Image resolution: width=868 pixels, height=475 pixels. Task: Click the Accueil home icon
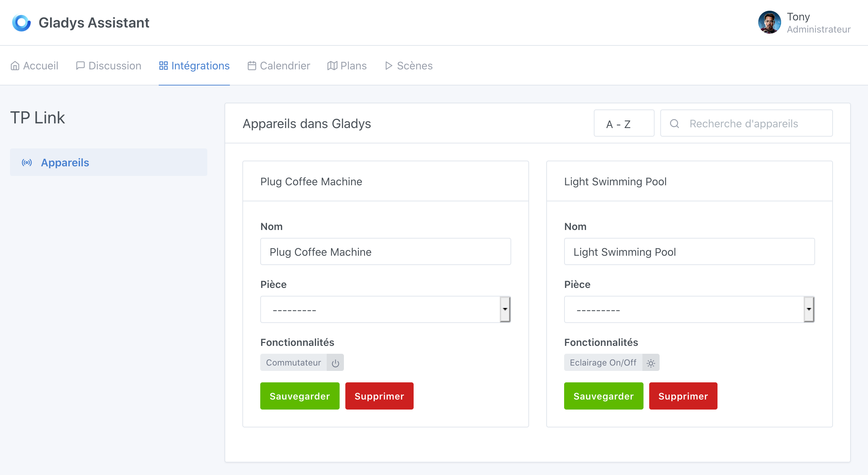pyautogui.click(x=15, y=66)
